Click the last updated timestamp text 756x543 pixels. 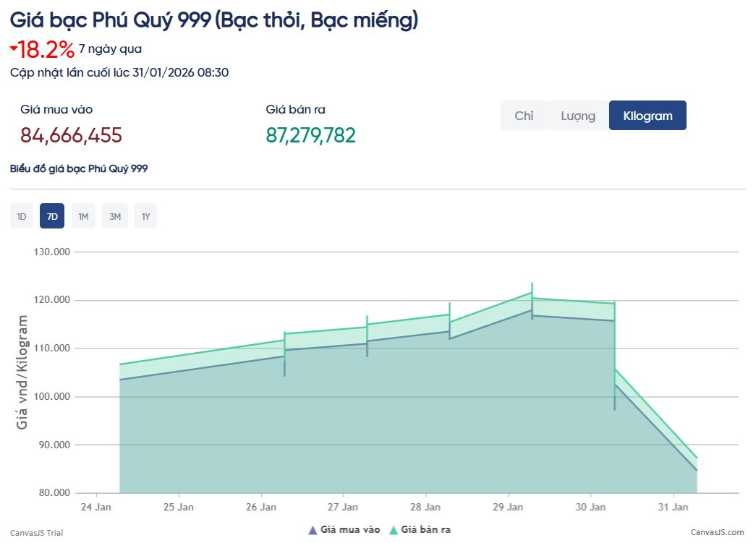click(119, 72)
